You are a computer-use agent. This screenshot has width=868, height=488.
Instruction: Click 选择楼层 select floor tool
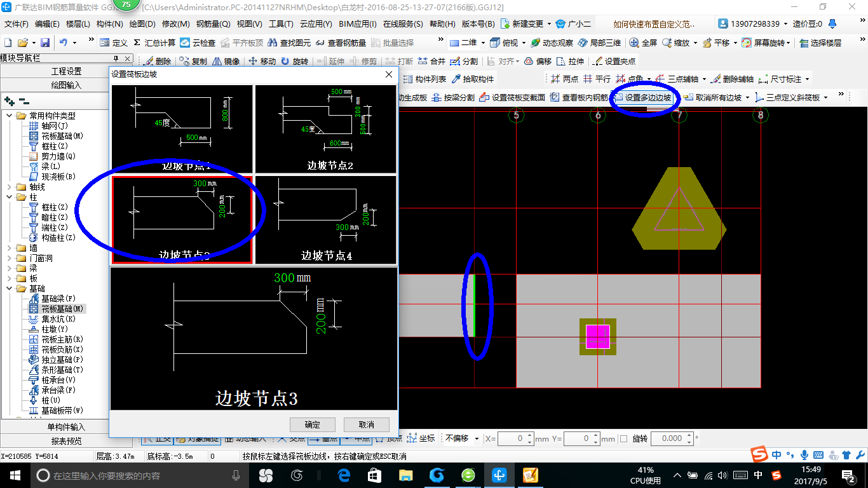[x=820, y=43]
